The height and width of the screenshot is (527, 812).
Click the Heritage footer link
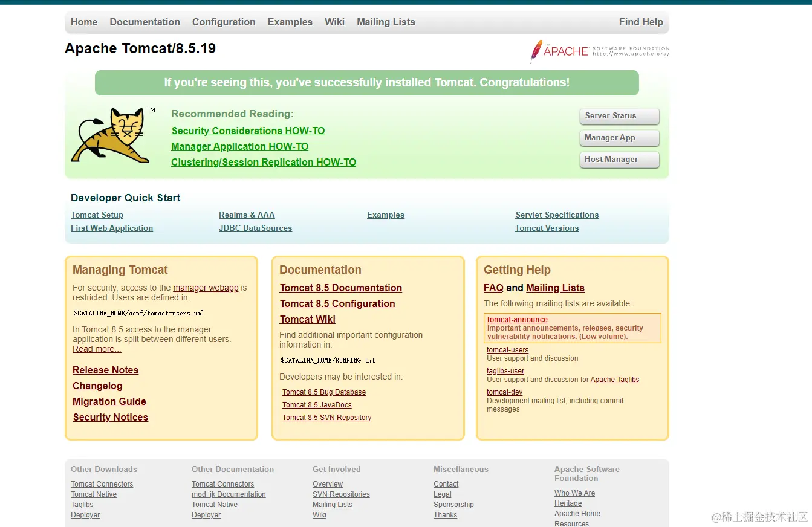(568, 503)
